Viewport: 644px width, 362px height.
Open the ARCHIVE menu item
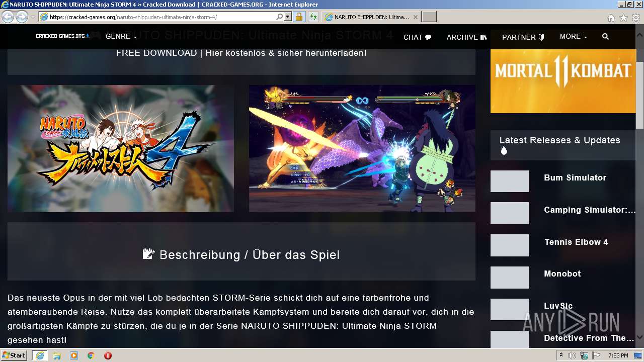(x=467, y=37)
